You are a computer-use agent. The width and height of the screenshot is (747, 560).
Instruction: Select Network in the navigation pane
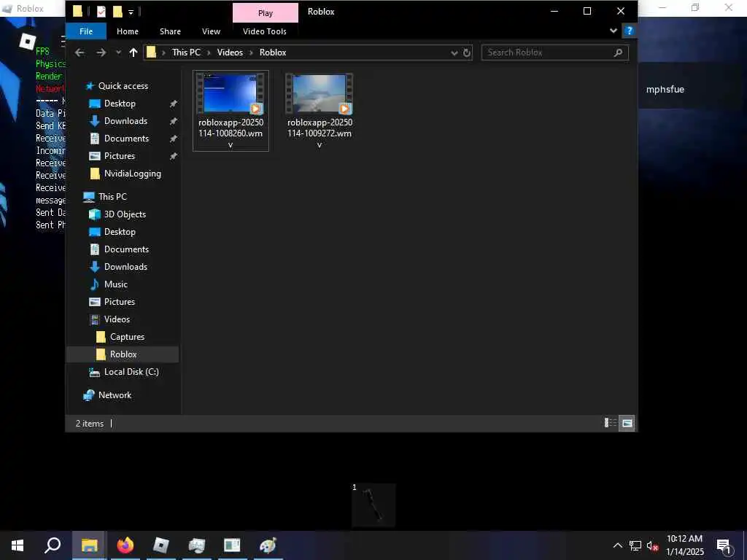[115, 395]
